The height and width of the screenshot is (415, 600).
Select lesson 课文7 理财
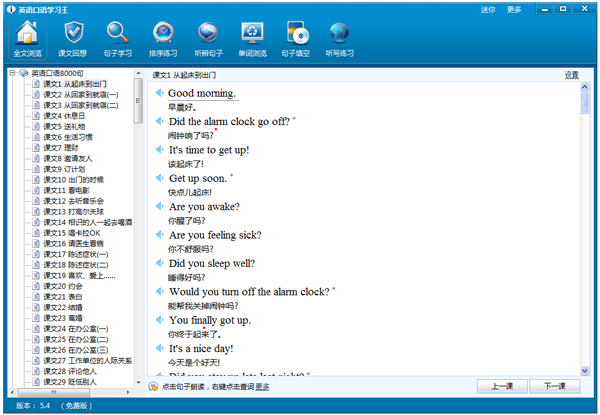tap(60, 148)
